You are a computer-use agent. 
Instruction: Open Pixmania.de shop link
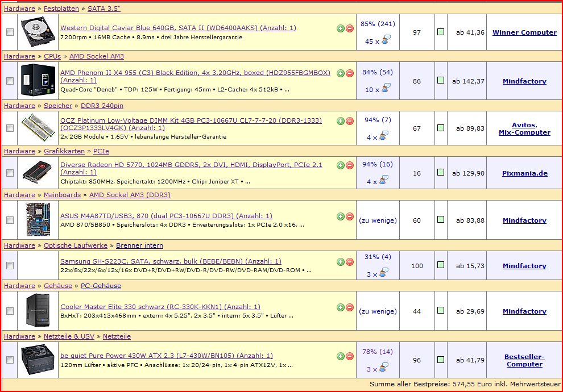tap(524, 173)
